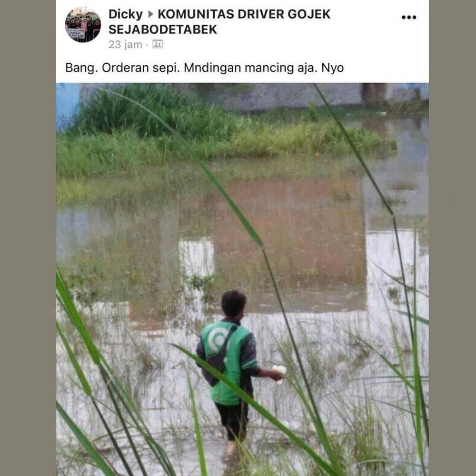Click the white rectangle reflection in the water

(x=197, y=258)
